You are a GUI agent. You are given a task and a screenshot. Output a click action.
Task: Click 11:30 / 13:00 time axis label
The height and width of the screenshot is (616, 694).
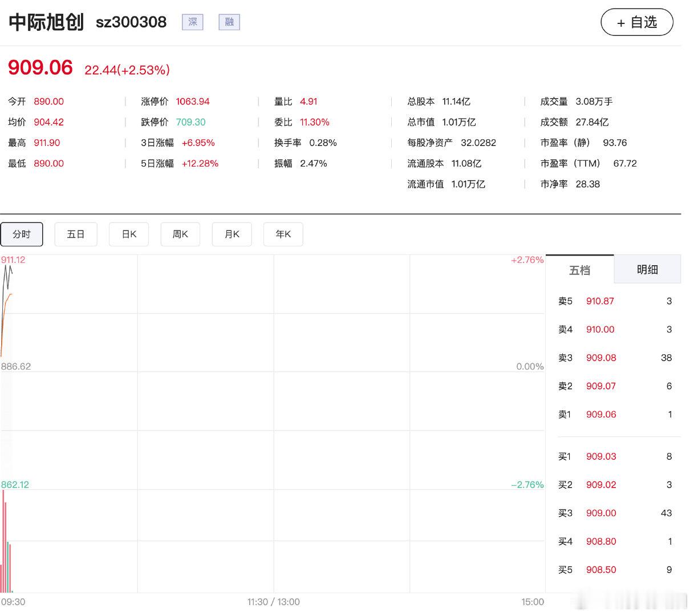point(273,602)
